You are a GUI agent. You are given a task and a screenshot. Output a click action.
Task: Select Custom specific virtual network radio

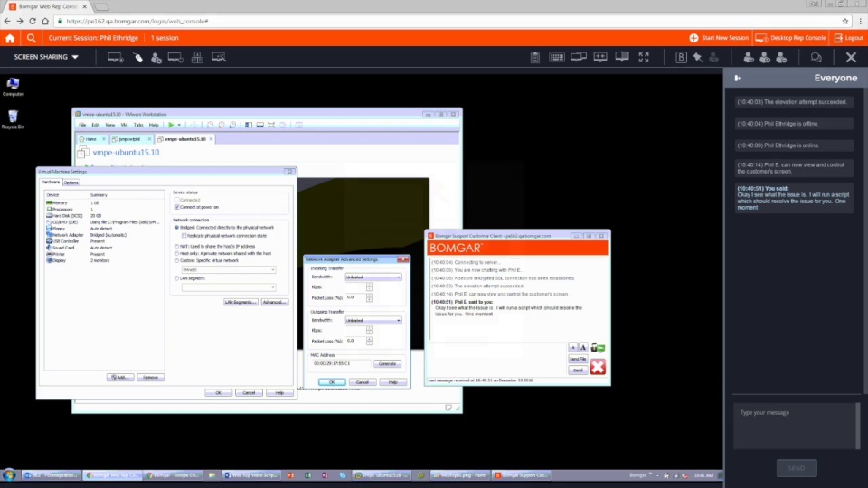pos(177,260)
